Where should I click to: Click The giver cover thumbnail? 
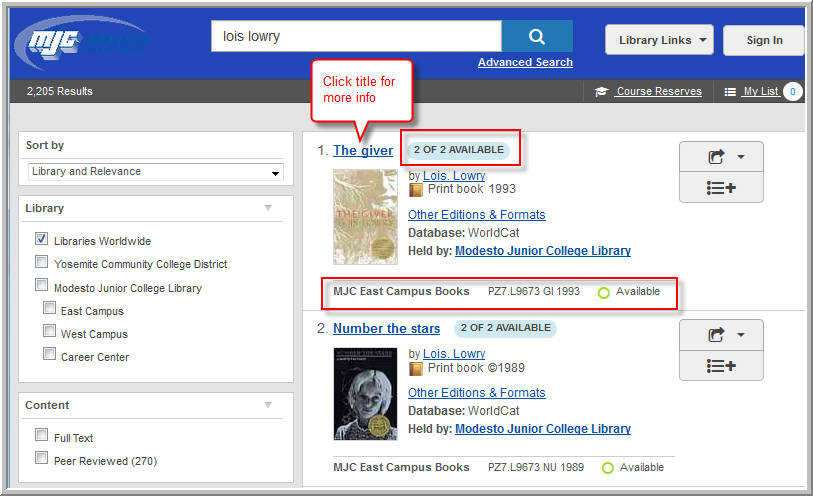366,217
